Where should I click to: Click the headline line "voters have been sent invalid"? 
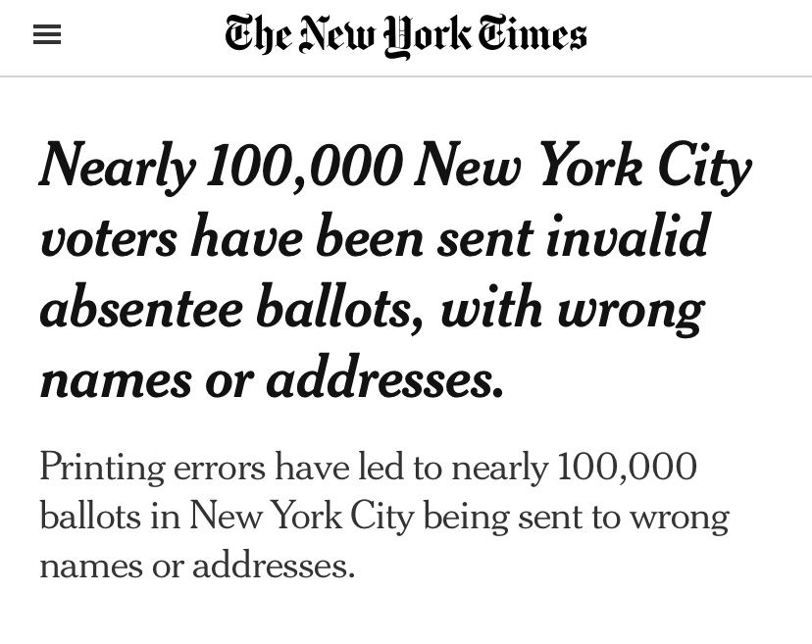coord(374,236)
